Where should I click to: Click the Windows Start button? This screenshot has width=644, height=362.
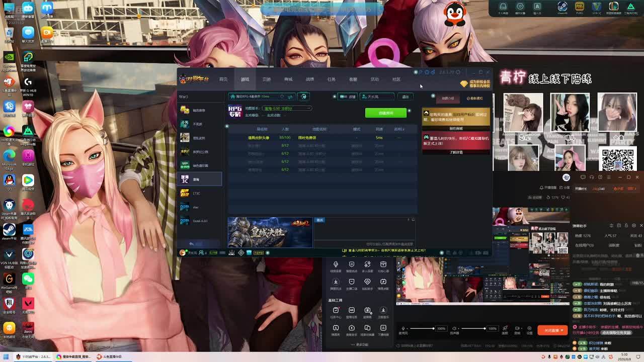6,357
